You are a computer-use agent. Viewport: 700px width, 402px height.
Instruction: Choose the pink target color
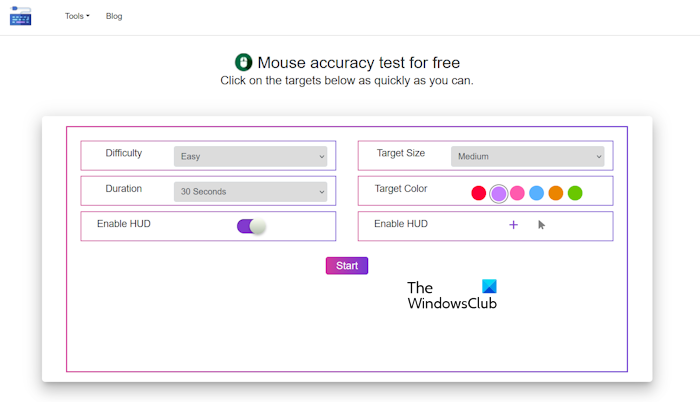pyautogui.click(x=517, y=193)
